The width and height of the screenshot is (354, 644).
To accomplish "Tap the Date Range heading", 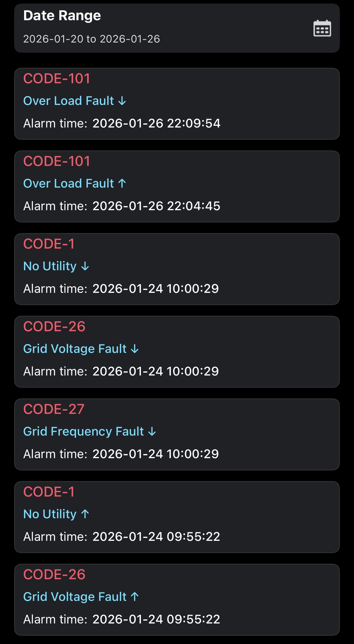I will coord(62,16).
